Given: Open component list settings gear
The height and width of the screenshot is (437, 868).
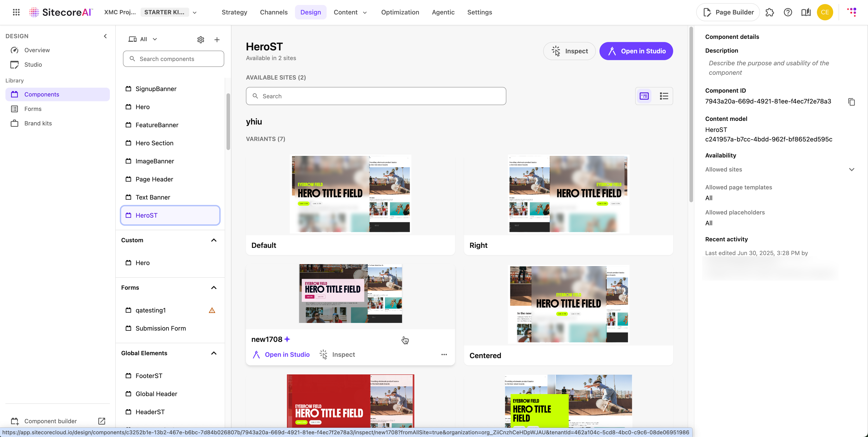Looking at the screenshot, I should 200,39.
